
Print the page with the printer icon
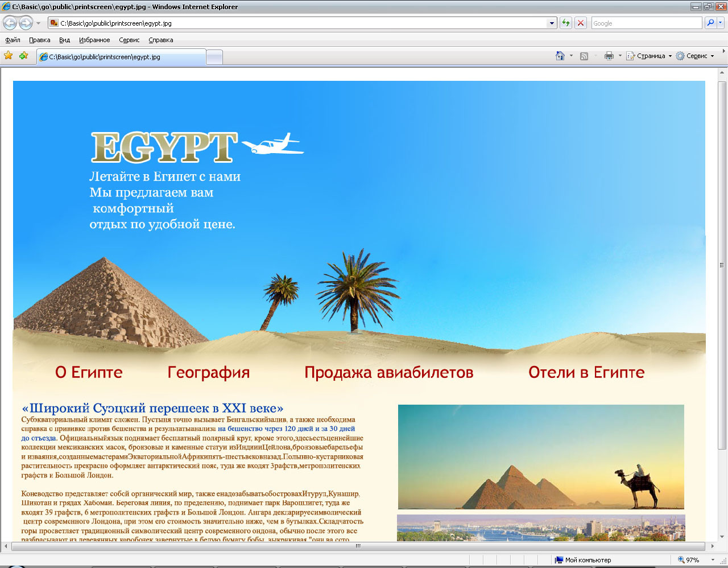[x=609, y=56]
